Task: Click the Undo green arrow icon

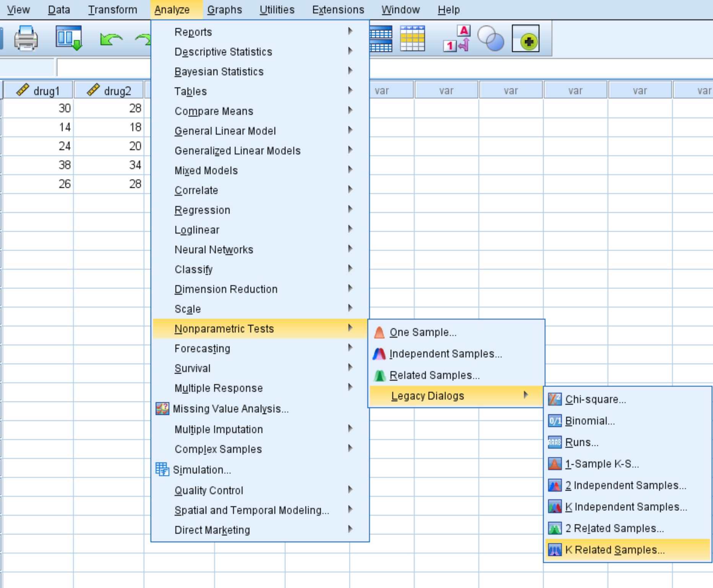Action: click(x=111, y=39)
